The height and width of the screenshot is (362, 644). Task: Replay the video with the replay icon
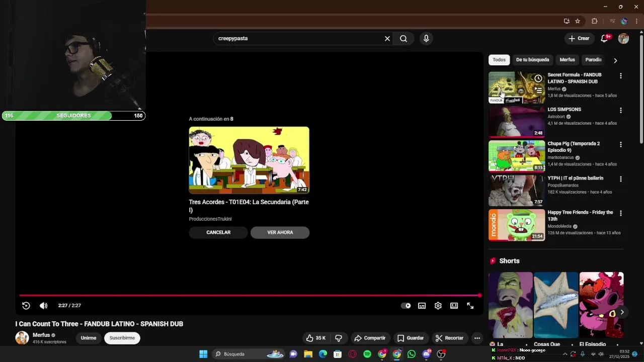(26, 306)
